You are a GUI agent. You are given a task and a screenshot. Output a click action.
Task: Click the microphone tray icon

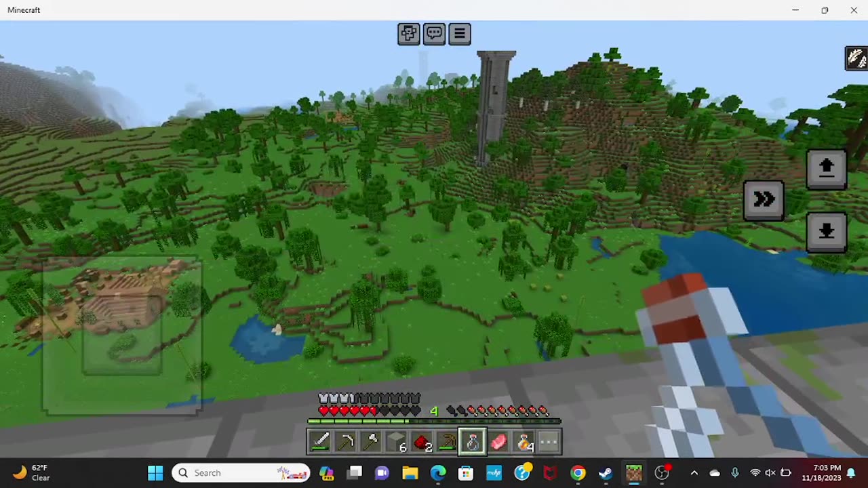coord(735,473)
